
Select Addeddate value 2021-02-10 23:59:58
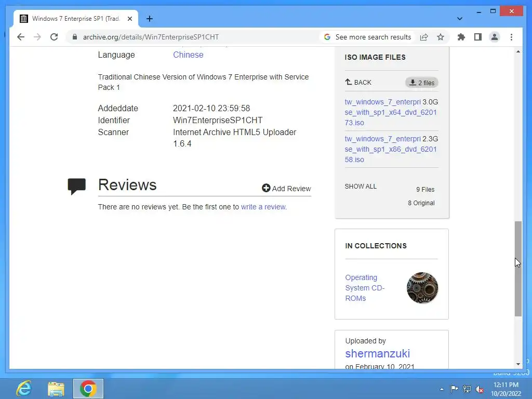point(211,108)
